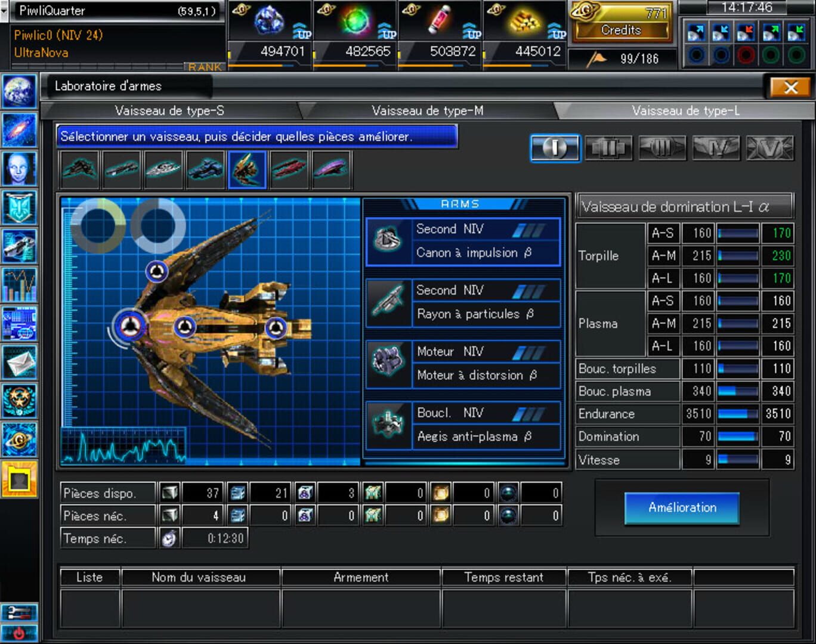Click the Vitesse stat progress bar
Image resolution: width=816 pixels, height=644 pixels.
pyautogui.click(x=740, y=460)
